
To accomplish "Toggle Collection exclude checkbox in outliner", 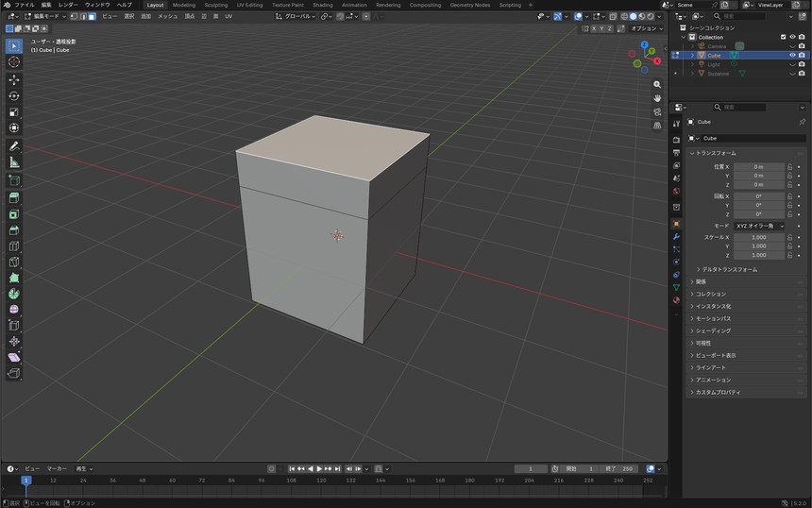I will pos(783,37).
